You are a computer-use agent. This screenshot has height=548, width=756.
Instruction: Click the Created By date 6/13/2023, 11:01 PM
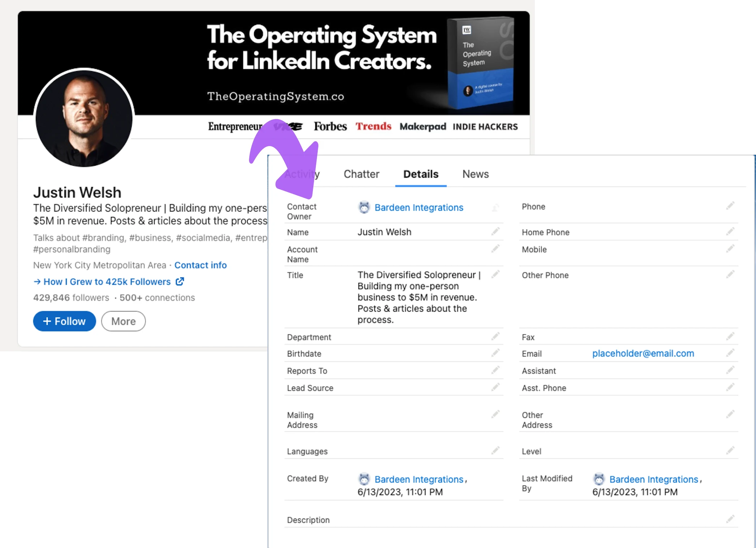pyautogui.click(x=400, y=492)
